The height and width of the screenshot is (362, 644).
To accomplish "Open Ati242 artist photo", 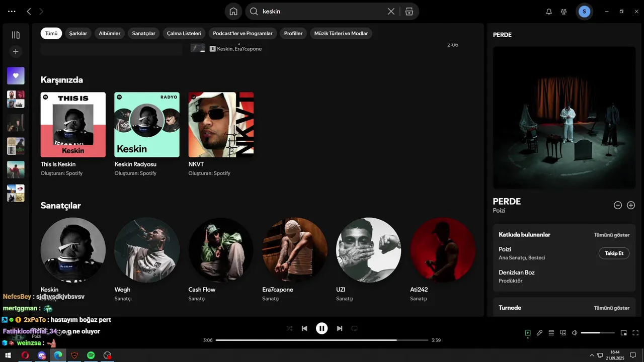I will 443,250.
